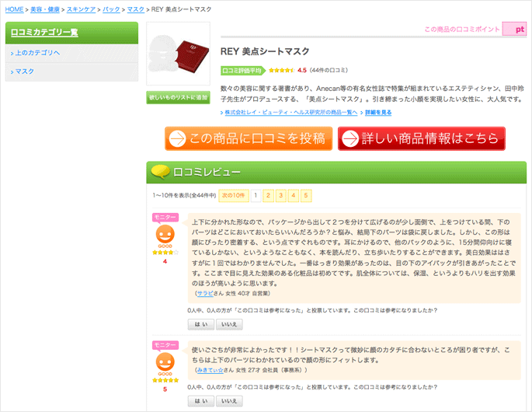Select マスク category in sidebar
The width and height of the screenshot is (532, 412).
coord(24,72)
